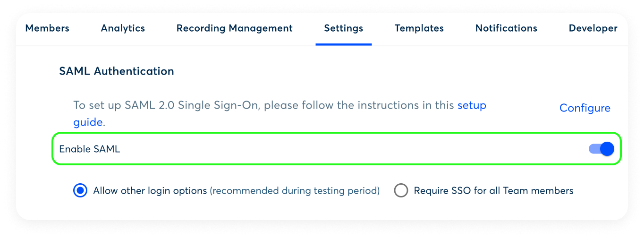Choose the Require SSO radio button

tap(401, 191)
